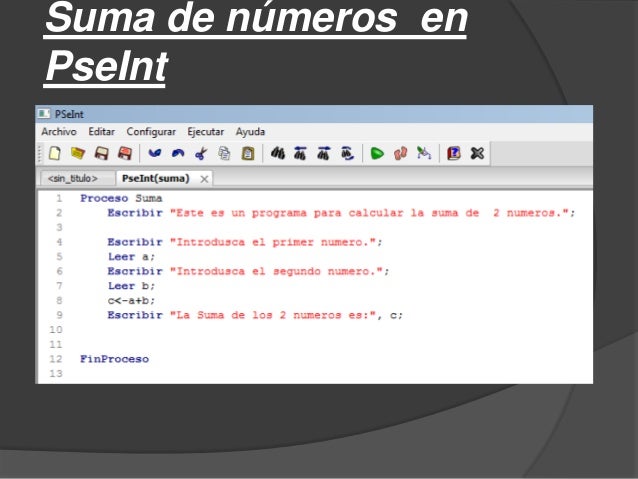The image size is (638, 479).
Task: Open the Configurar menu
Action: tap(151, 132)
